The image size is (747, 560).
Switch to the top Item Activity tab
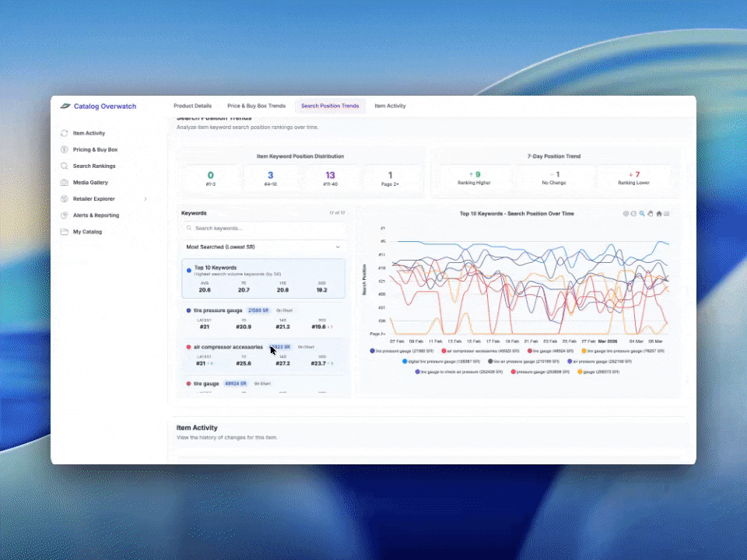[x=390, y=106]
